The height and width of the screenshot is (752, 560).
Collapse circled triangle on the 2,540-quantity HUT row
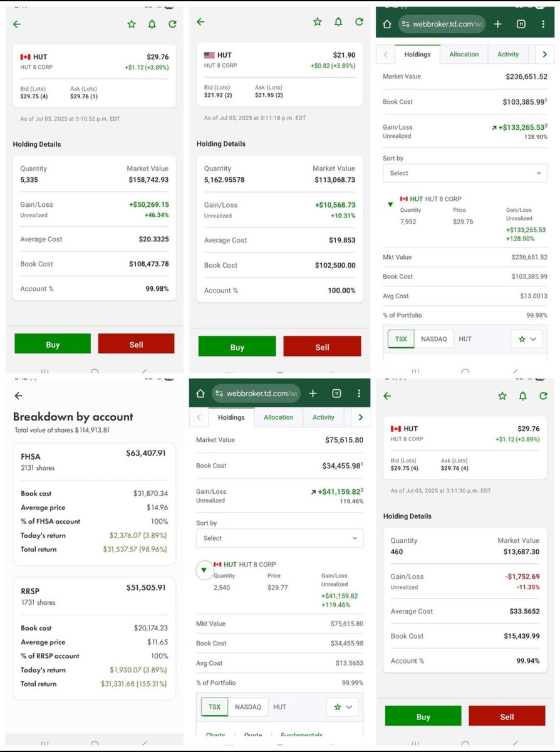[205, 570]
